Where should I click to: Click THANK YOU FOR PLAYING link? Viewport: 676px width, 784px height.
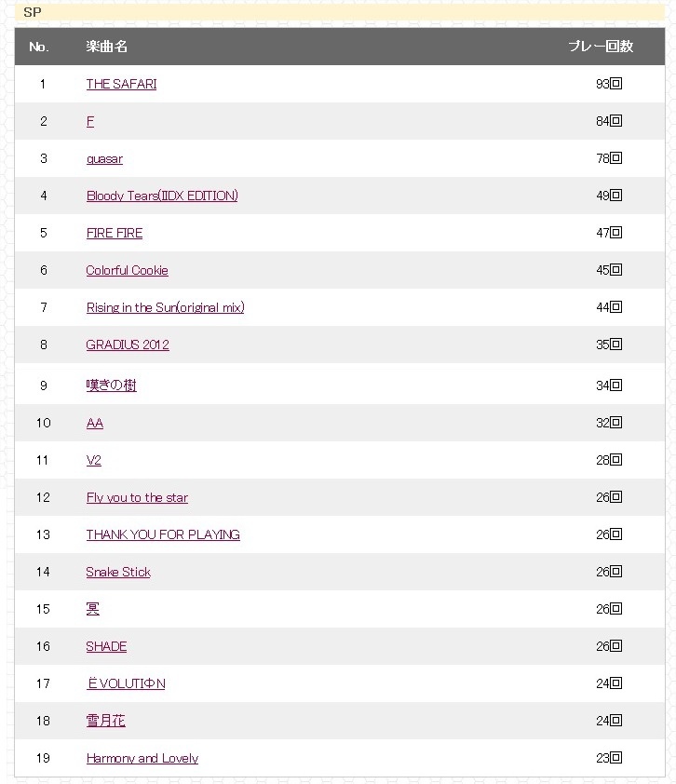(163, 535)
